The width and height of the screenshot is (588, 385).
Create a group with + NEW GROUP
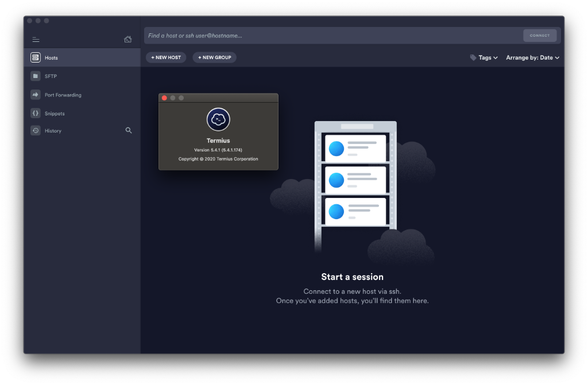pyautogui.click(x=215, y=57)
